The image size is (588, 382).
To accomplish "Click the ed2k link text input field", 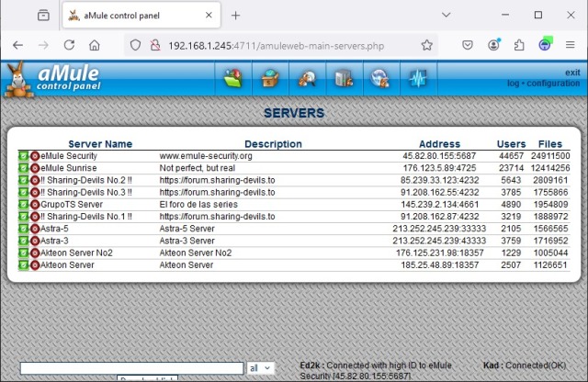I will (x=130, y=367).
